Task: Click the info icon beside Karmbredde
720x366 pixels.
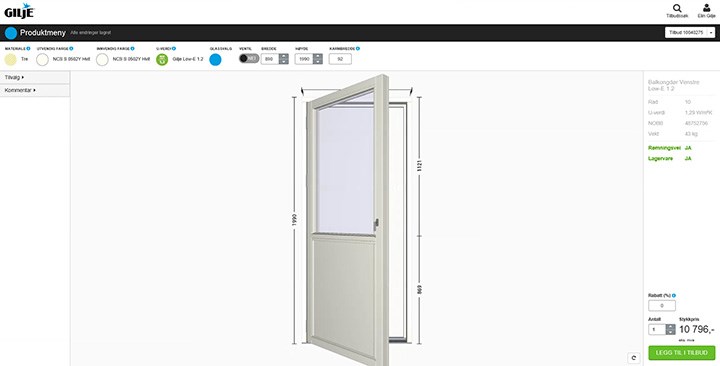Action: click(x=358, y=48)
